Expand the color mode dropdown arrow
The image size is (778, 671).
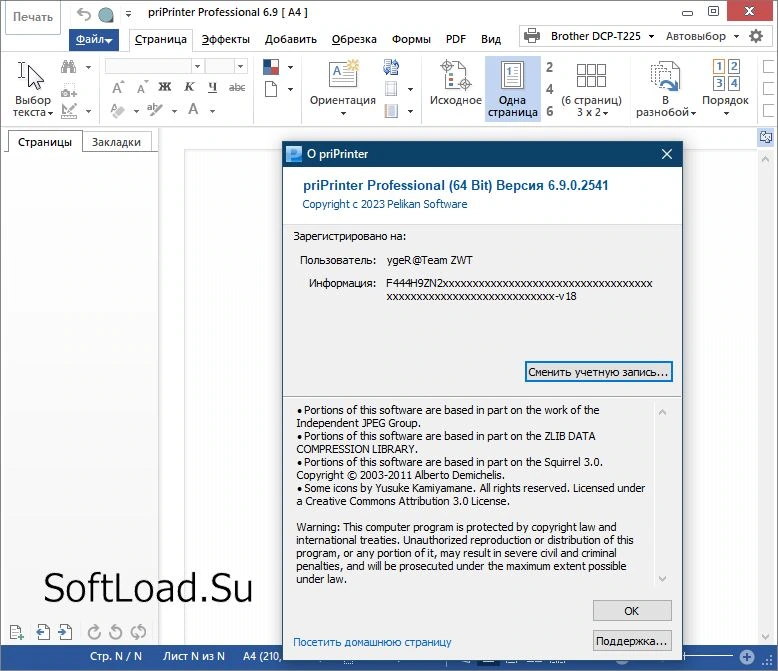click(x=290, y=67)
